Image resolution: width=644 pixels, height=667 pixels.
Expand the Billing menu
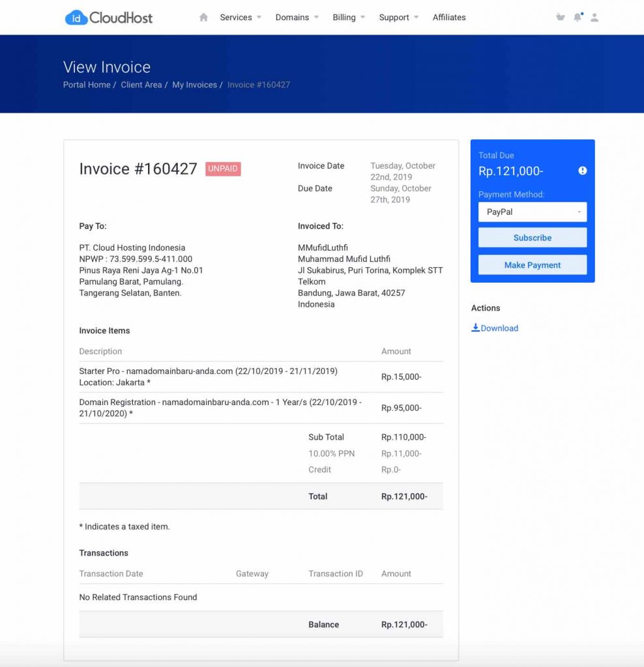tap(344, 18)
